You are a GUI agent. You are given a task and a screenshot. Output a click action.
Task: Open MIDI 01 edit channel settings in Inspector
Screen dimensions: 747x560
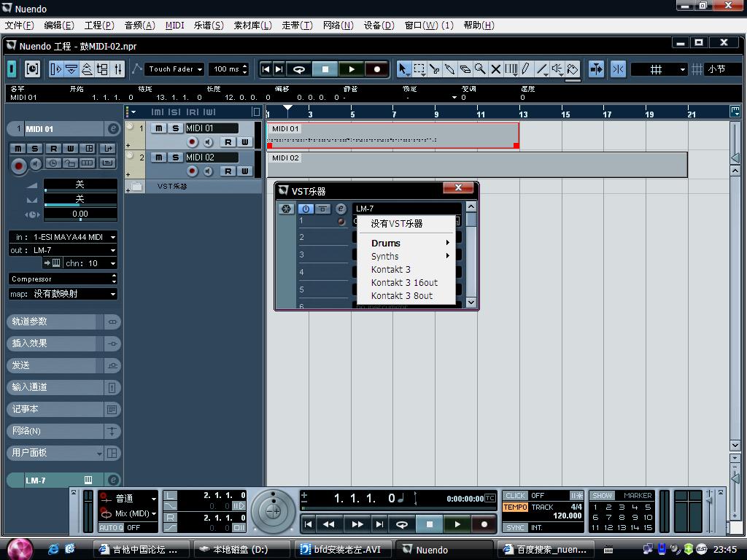tap(113, 128)
